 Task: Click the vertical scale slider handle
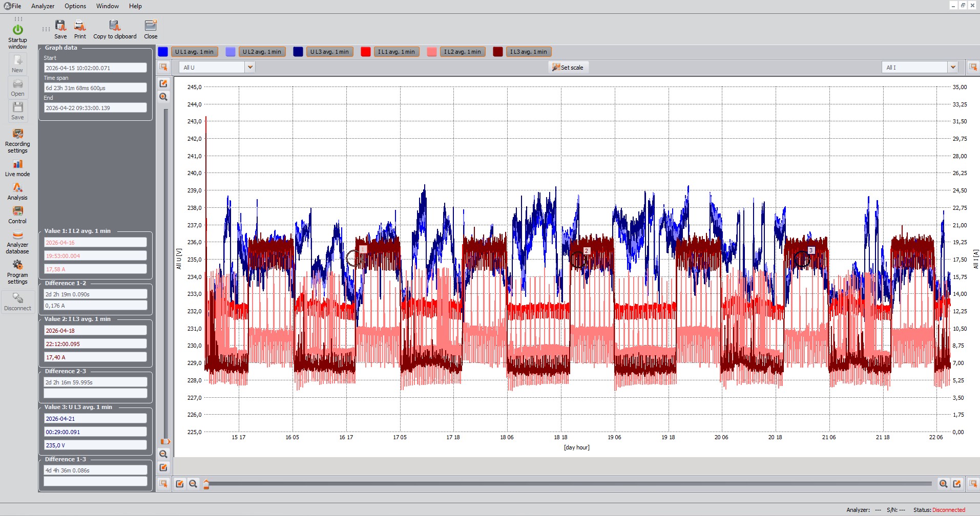165,441
